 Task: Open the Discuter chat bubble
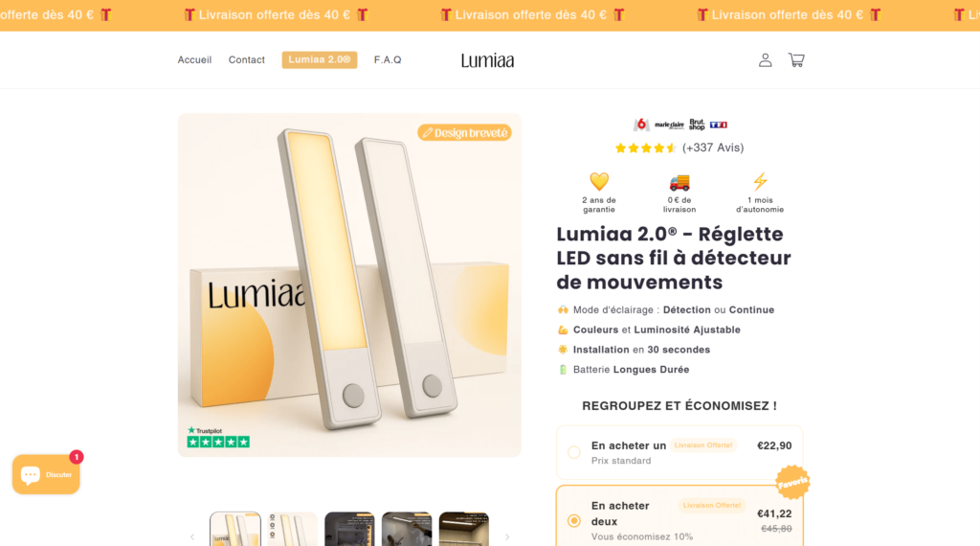[46, 475]
